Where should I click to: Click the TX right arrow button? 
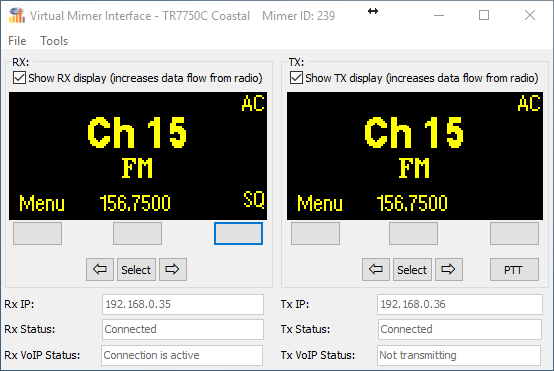coord(449,270)
